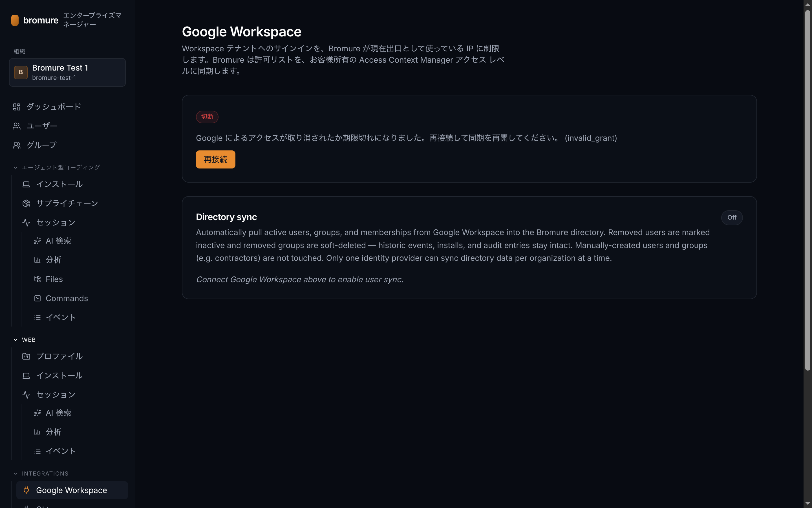The image size is (812, 508).
Task: Open the Bromure Test 1 organization selector
Action: (x=67, y=72)
